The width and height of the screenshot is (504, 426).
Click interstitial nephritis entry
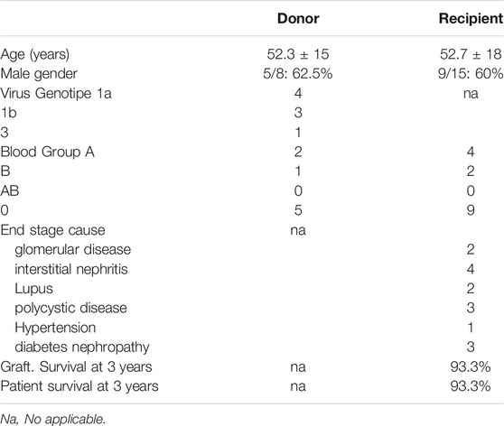71,269
